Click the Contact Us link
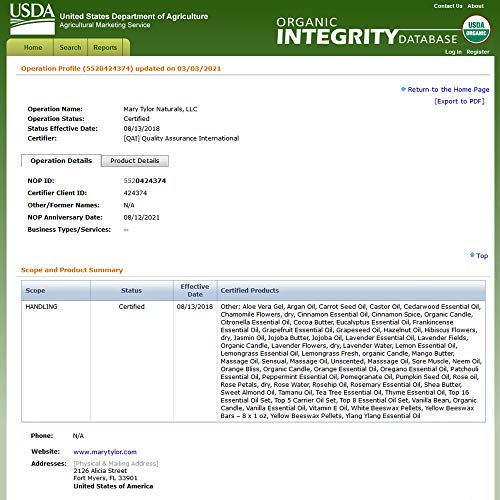 click(x=448, y=6)
